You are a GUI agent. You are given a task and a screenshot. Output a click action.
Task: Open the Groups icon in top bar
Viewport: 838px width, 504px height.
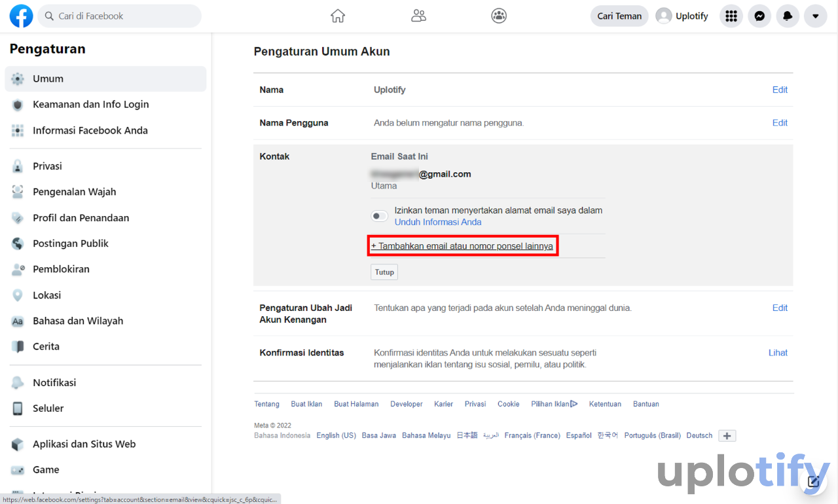[499, 16]
